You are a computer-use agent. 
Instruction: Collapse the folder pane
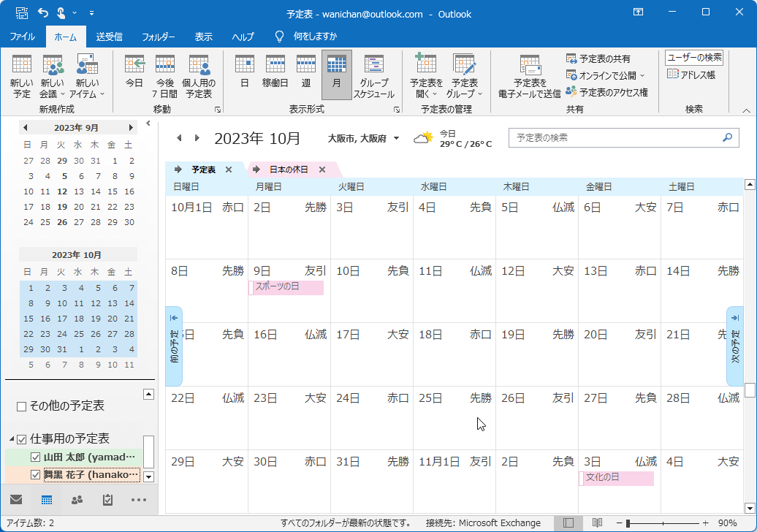click(x=148, y=123)
